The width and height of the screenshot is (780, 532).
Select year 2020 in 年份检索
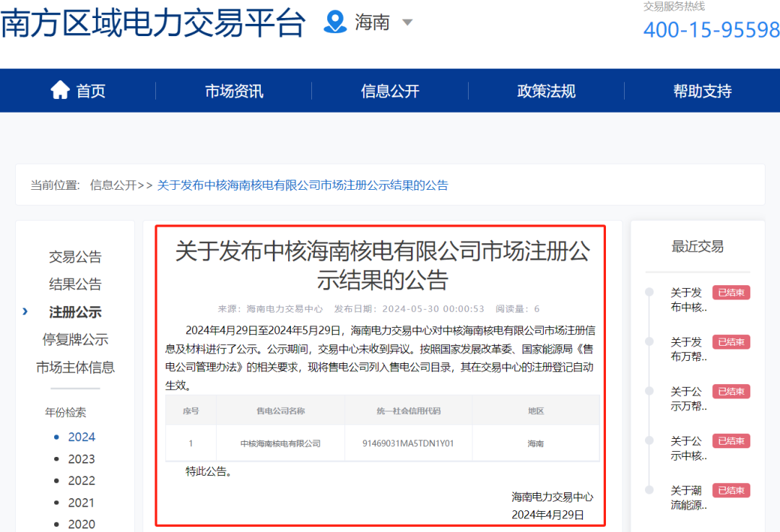click(82, 524)
